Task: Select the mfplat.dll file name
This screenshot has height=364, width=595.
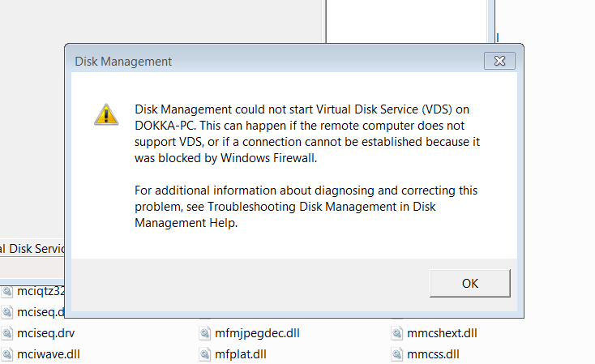Action: click(241, 354)
